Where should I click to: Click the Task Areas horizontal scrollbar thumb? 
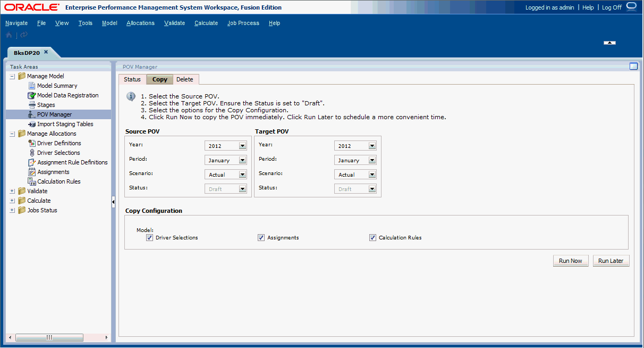click(x=49, y=337)
